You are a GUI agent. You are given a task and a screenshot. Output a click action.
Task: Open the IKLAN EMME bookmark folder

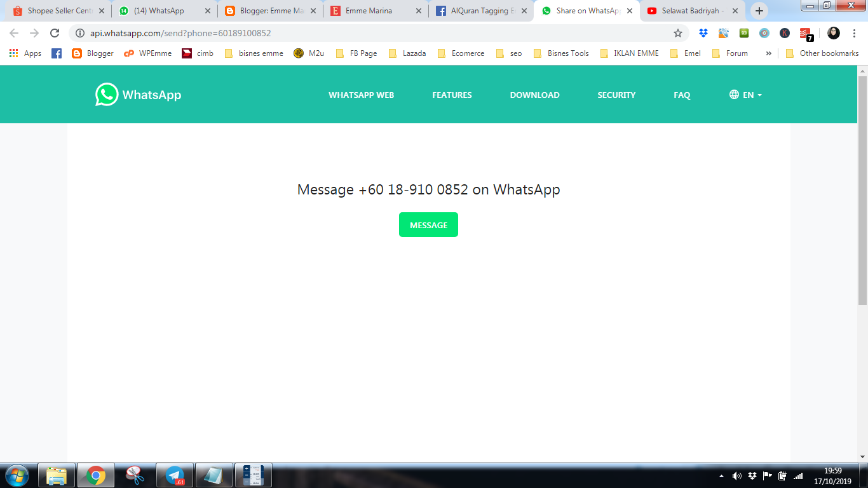tap(630, 53)
